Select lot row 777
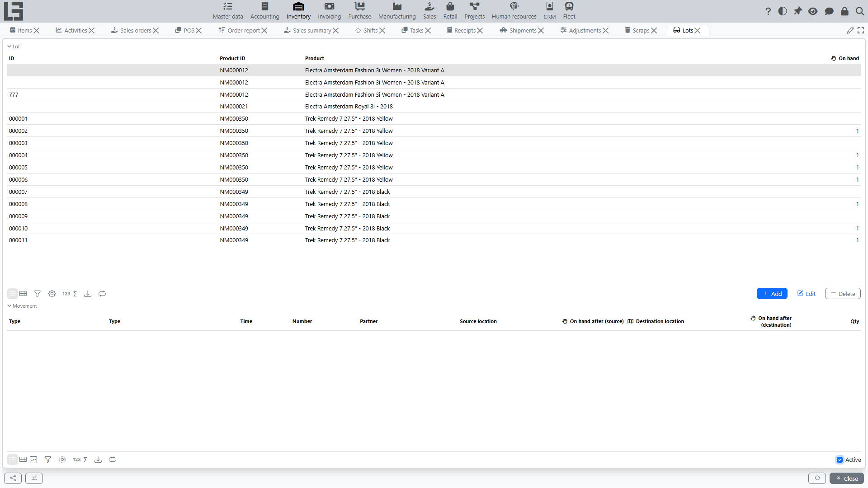Viewport: 868px width, 488px height. [x=434, y=94]
